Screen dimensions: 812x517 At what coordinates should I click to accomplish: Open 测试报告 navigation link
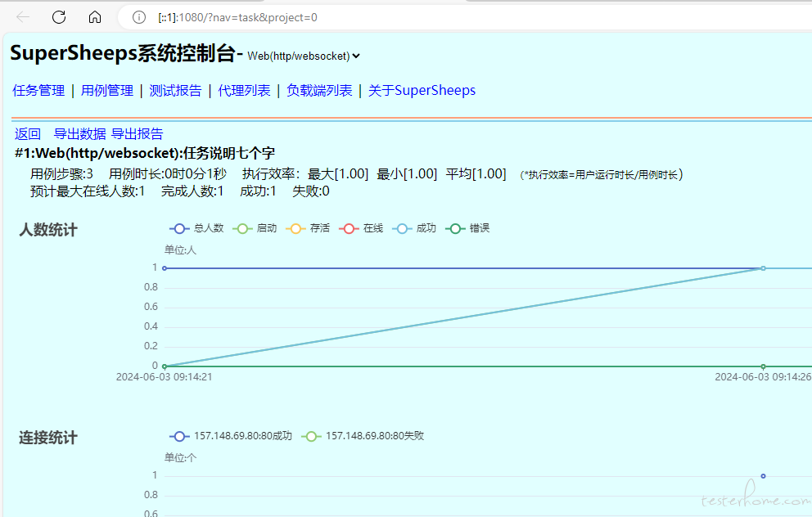175,91
